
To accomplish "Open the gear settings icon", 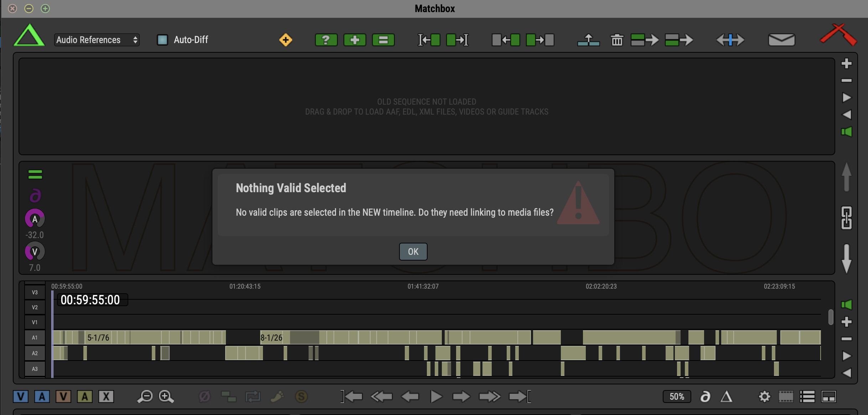I will click(x=764, y=396).
